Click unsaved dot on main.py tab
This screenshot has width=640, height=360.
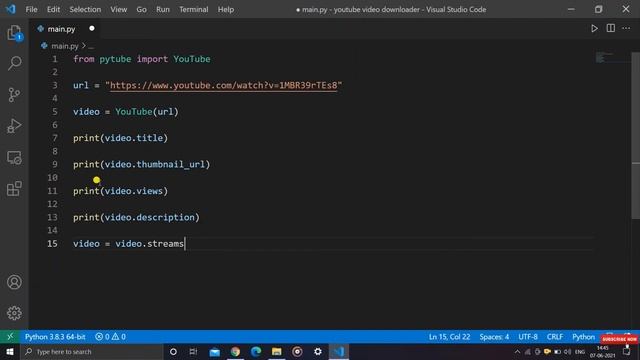92,29
